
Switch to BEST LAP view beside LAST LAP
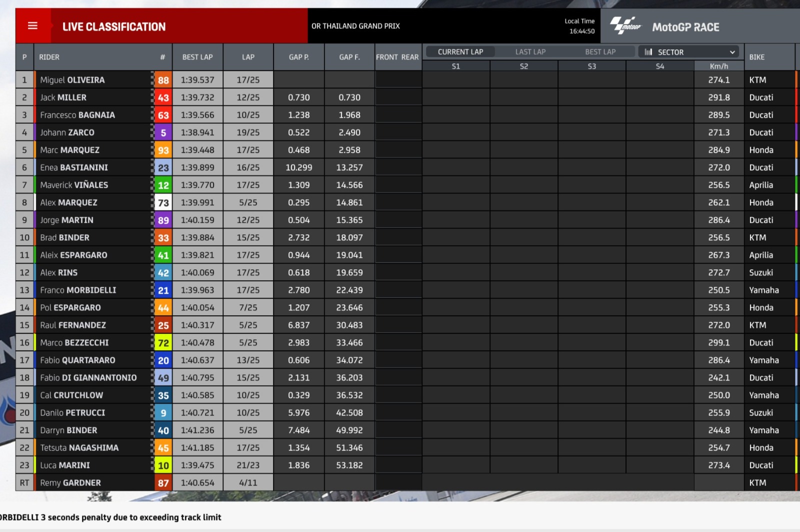point(600,52)
